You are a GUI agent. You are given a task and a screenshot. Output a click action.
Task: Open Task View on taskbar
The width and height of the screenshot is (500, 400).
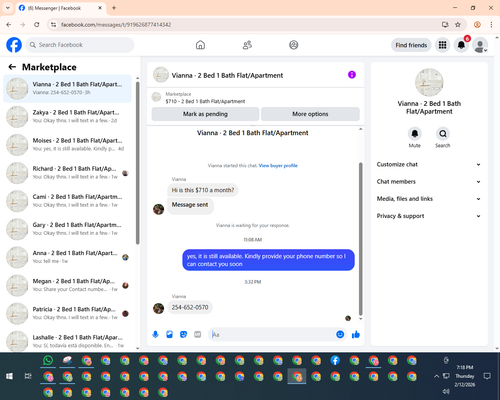point(28,376)
